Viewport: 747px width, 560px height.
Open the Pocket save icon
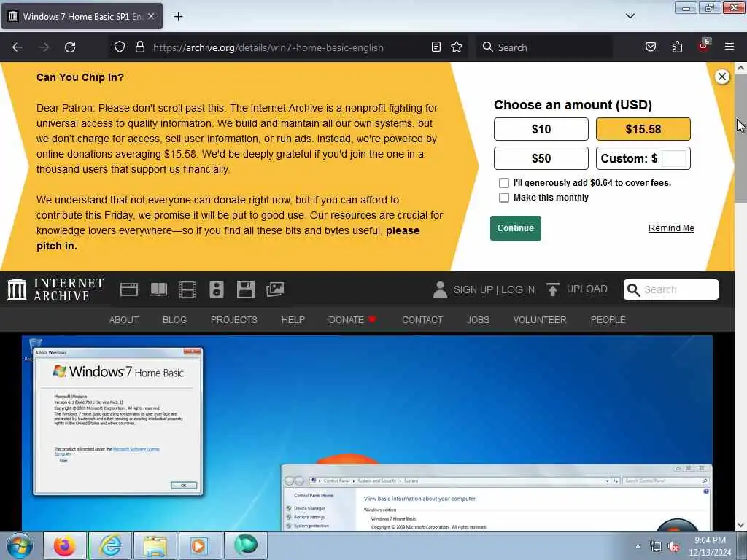point(650,47)
